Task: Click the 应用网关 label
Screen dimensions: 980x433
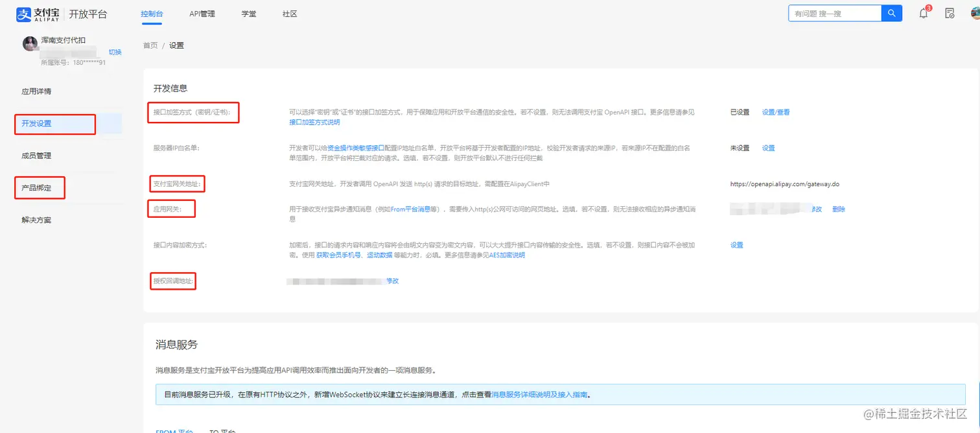Action: point(167,209)
